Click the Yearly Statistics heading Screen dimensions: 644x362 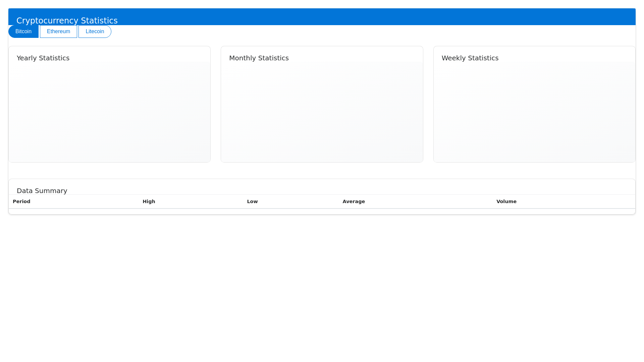(x=43, y=58)
